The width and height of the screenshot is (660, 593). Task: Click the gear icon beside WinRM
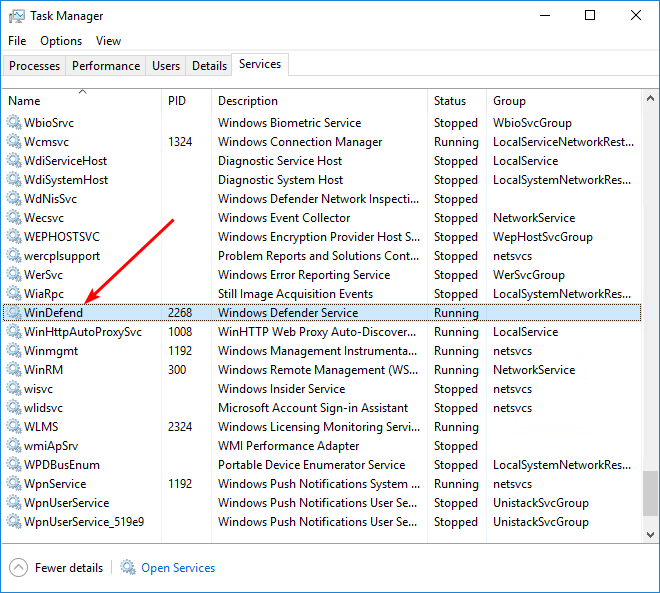click(x=14, y=370)
